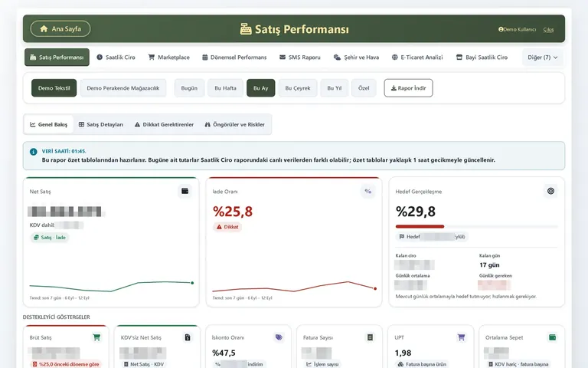
Task: Switch to the Marketplace tab
Action: pos(168,57)
